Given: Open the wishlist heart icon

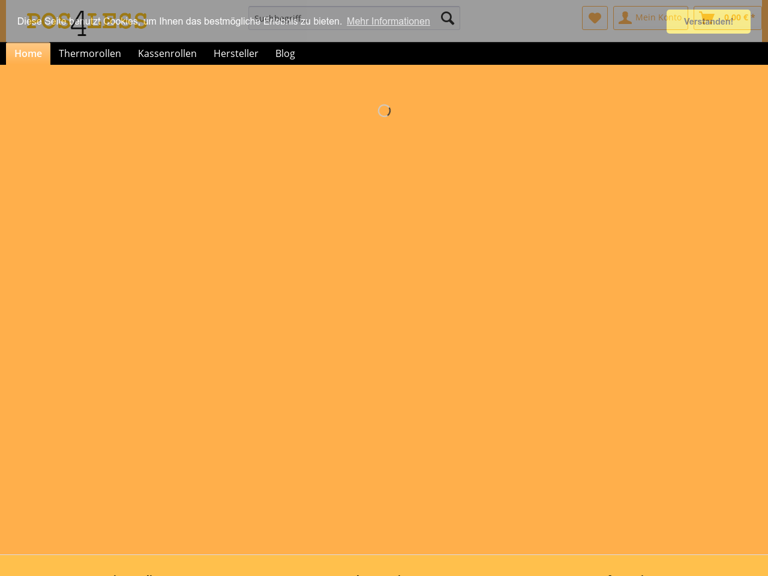Looking at the screenshot, I should point(595,18).
